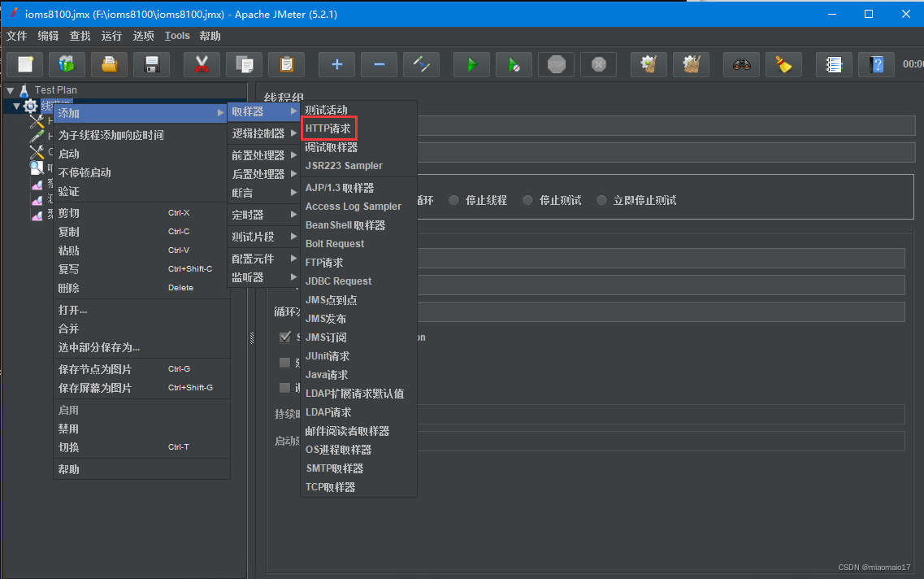
Task: Collapse all nodes with minus icon
Action: pos(379,64)
